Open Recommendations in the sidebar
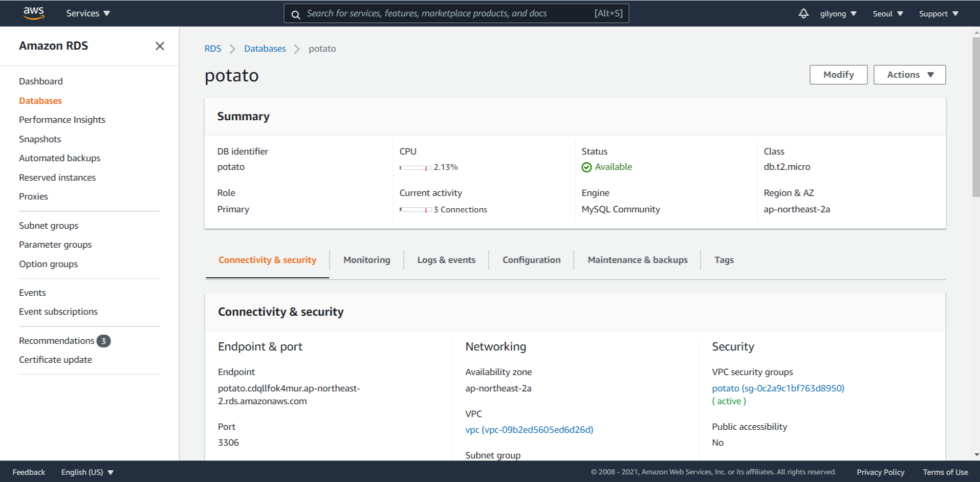The width and height of the screenshot is (980, 482). coord(57,341)
